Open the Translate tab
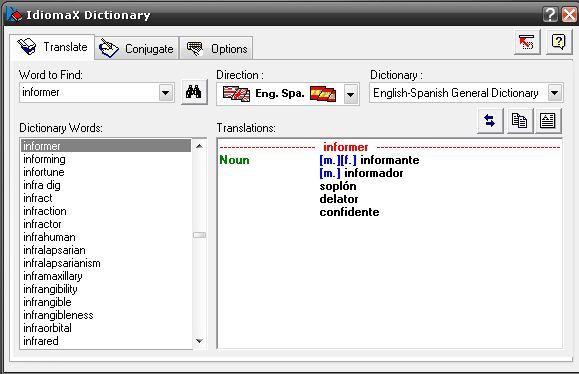 (x=52, y=47)
